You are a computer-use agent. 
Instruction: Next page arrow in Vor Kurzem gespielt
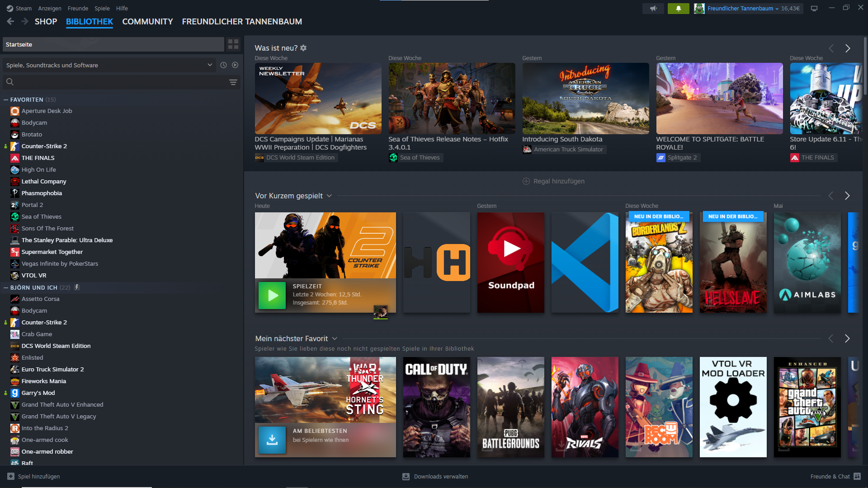point(847,196)
